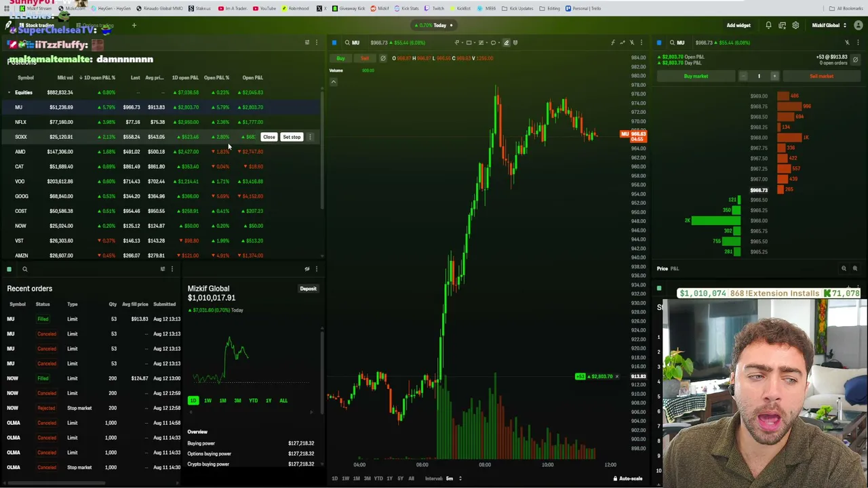
Task: Open the saved layouts icon beside bell
Action: 782,25
